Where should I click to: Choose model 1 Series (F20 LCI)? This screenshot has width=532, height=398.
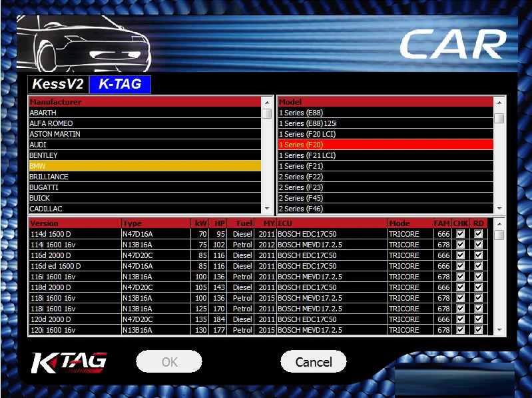point(386,134)
